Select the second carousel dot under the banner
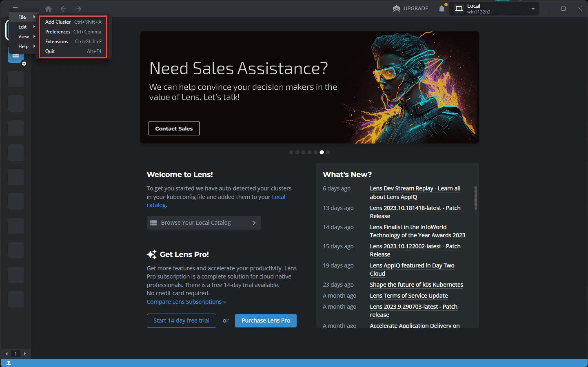This screenshot has height=367, width=588. click(x=297, y=152)
